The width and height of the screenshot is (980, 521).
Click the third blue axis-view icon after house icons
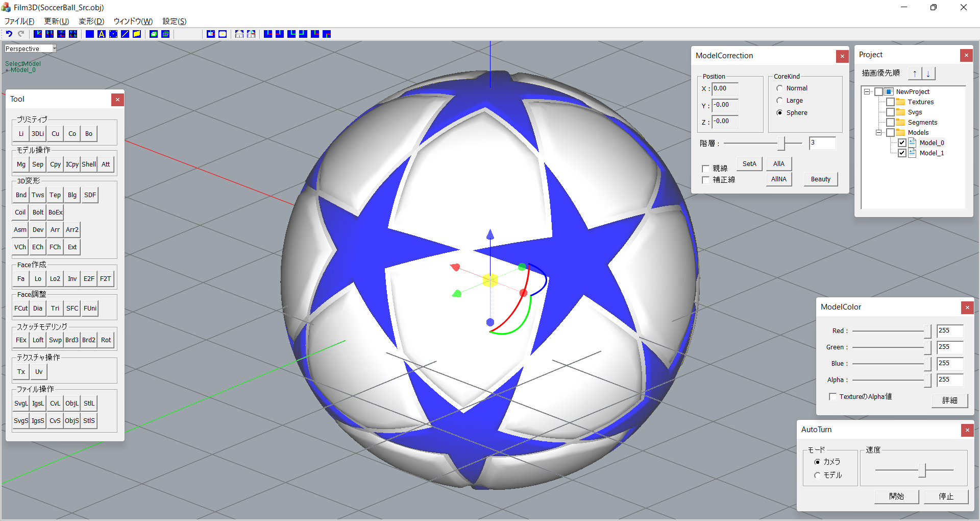291,34
